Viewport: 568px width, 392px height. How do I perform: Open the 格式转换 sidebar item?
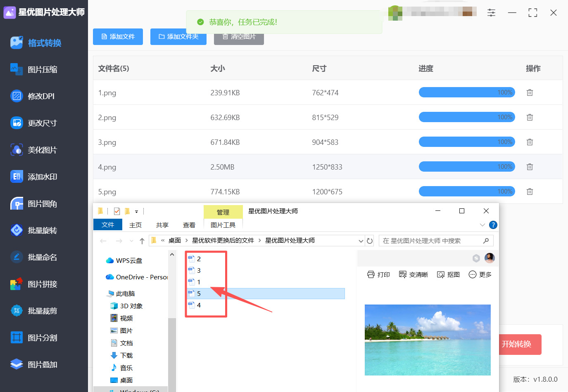coord(36,43)
